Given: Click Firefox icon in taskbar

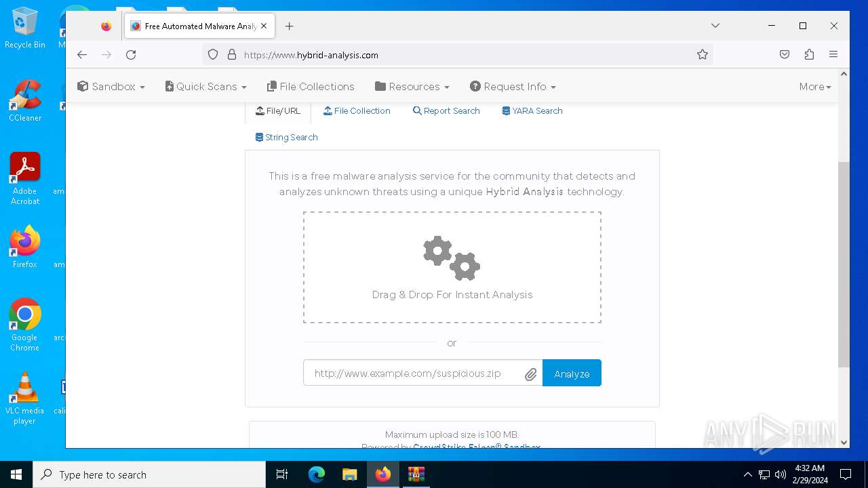Looking at the screenshot, I should [x=383, y=474].
